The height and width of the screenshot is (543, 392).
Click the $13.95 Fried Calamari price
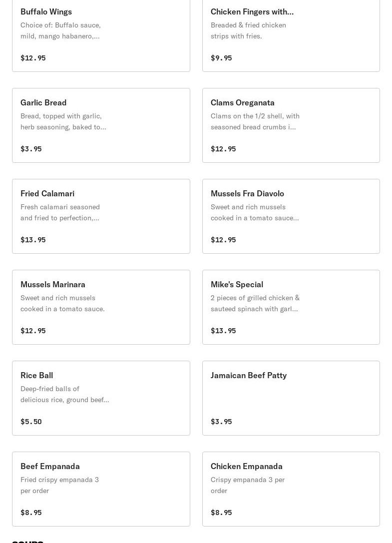coord(33,240)
